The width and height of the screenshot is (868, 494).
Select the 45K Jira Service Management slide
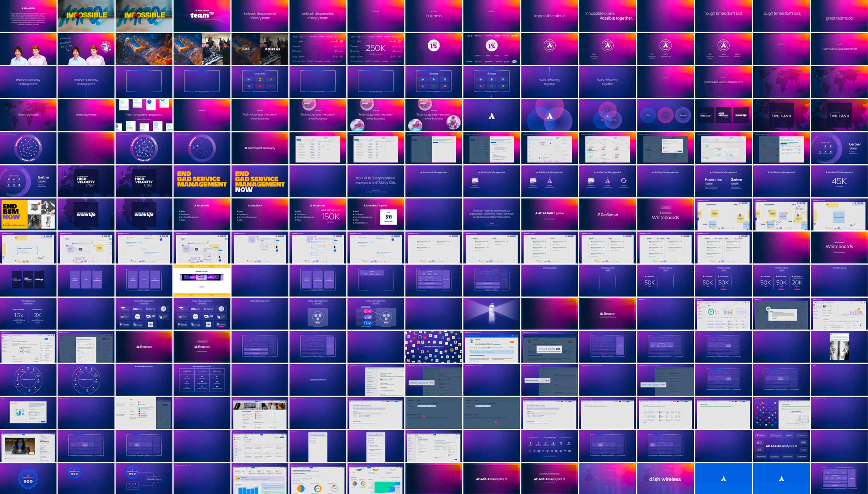(839, 181)
